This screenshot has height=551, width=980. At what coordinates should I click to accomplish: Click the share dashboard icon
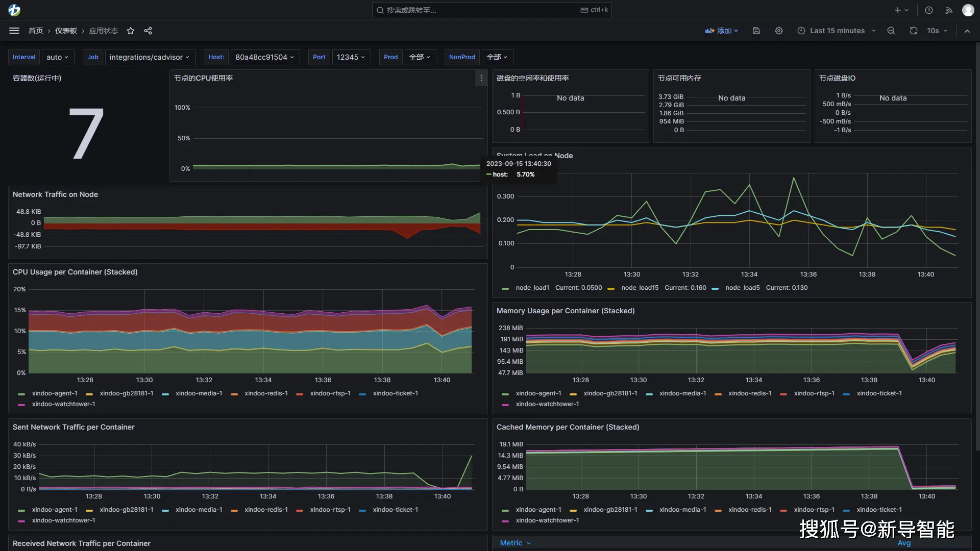(x=148, y=31)
